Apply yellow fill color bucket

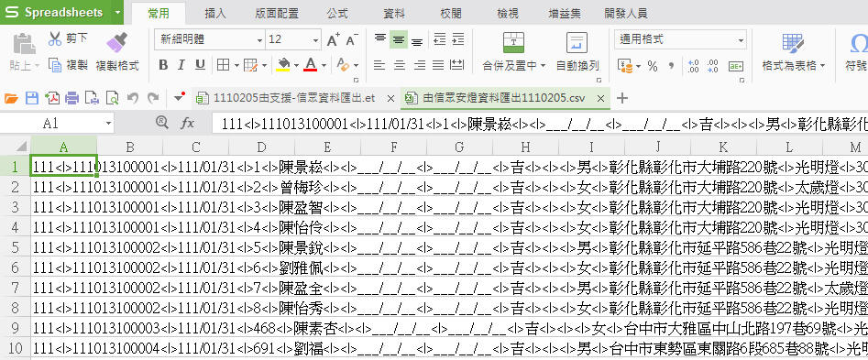[x=283, y=65]
